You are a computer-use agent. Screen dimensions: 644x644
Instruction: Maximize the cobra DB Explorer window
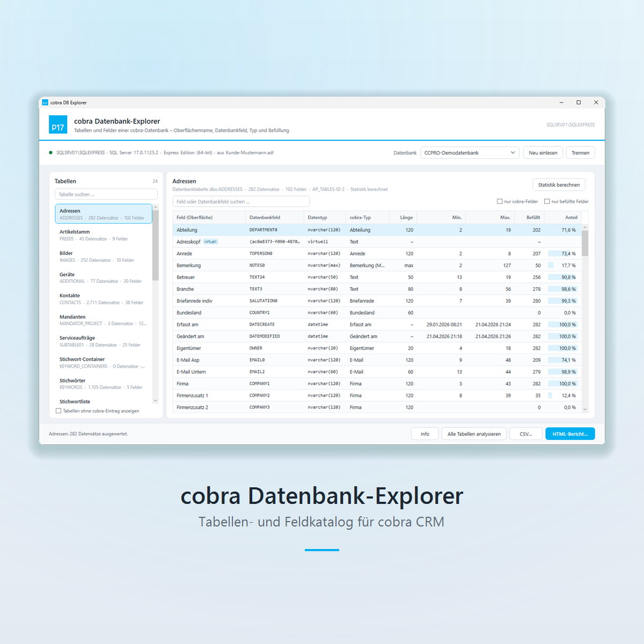[x=579, y=103]
